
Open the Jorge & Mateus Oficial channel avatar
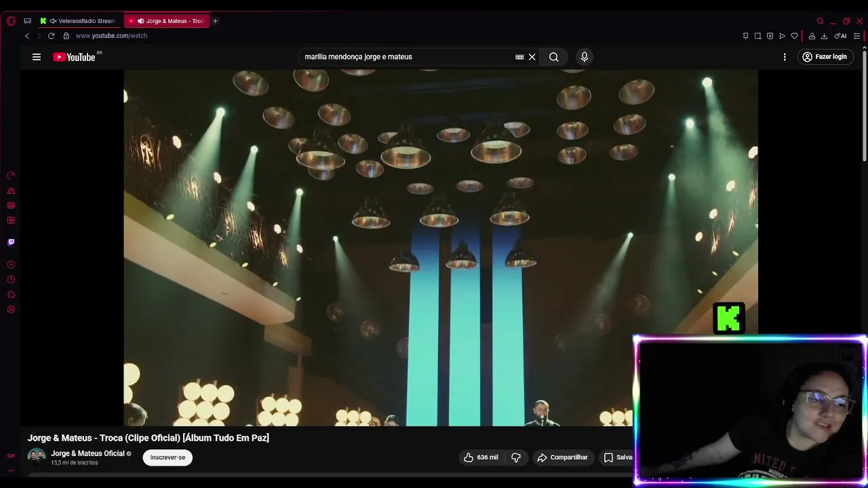coord(37,457)
